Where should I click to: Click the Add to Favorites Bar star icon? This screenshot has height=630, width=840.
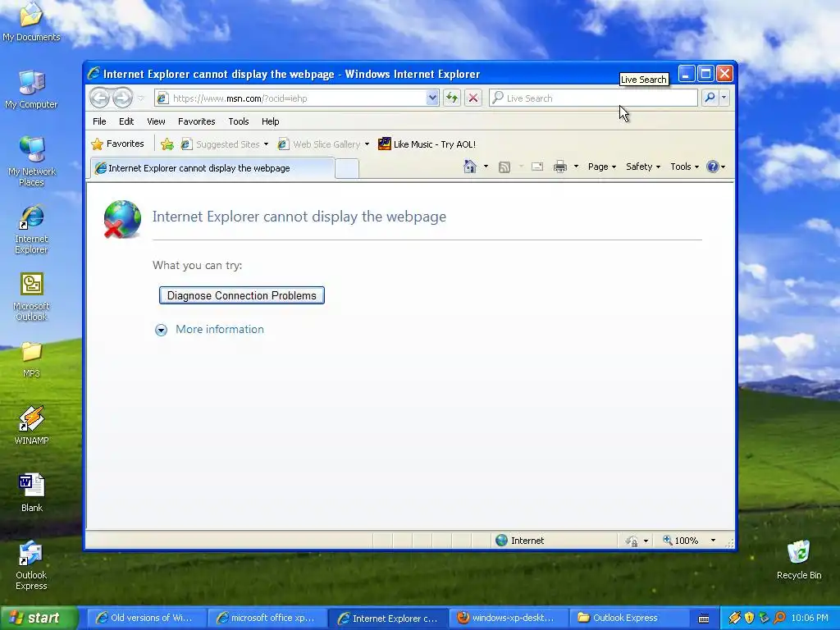click(x=167, y=144)
